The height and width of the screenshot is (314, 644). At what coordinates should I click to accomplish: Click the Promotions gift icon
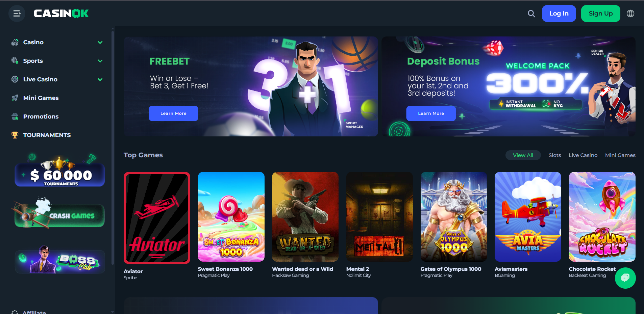click(x=15, y=116)
